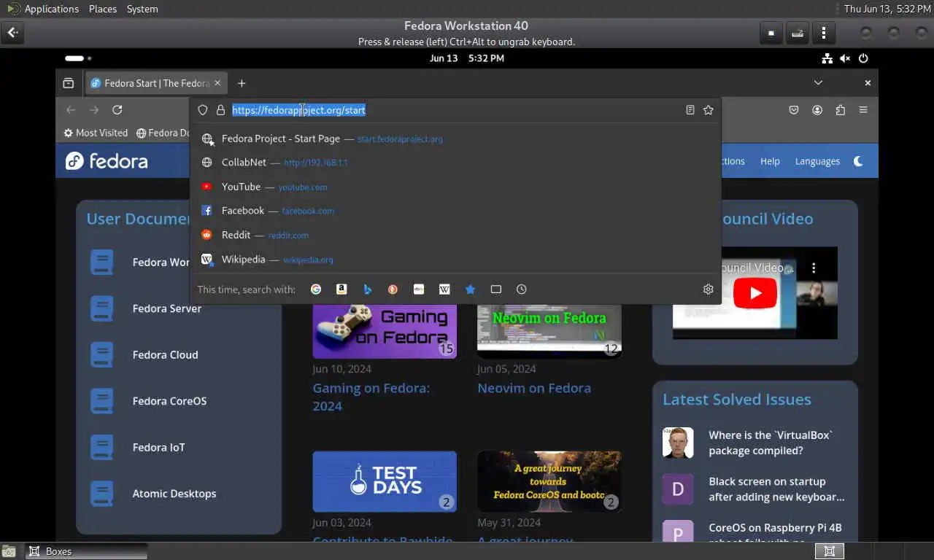Open Council Video three-dot options
The width and height of the screenshot is (934, 560).
point(814,268)
